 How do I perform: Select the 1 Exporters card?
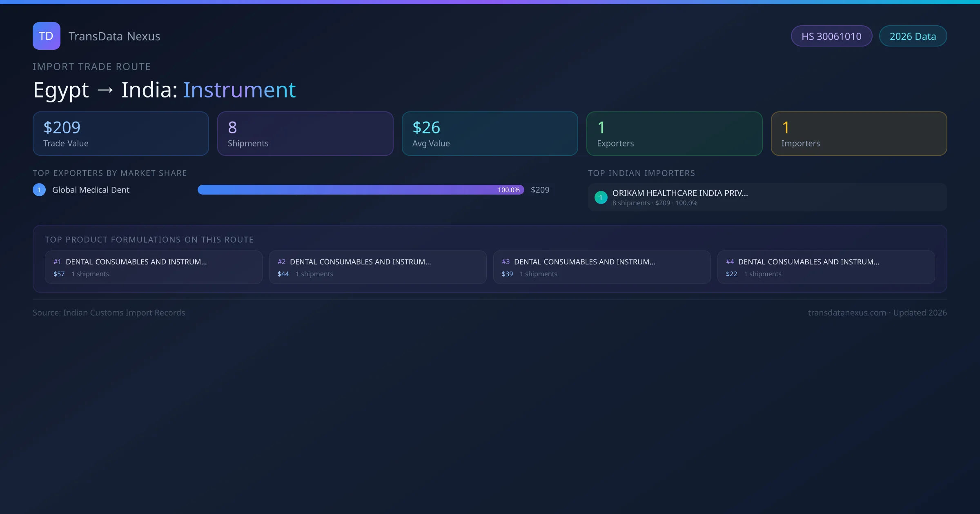point(674,133)
